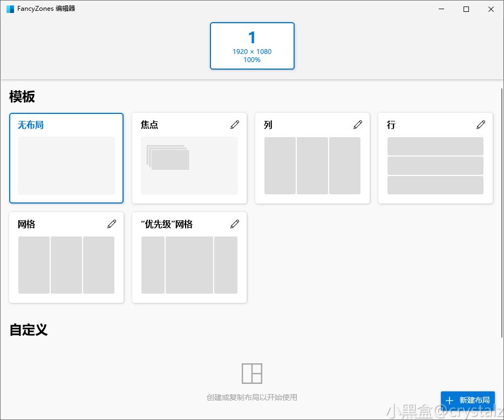Click the 模板 section heading
The height and width of the screenshot is (420, 504).
pyautogui.click(x=22, y=97)
